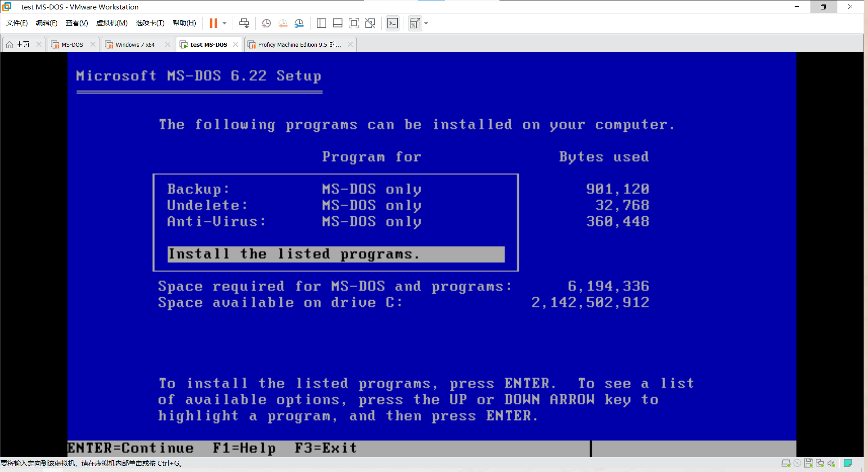Click the pause virtual machine button
This screenshot has height=472, width=868.
213,23
